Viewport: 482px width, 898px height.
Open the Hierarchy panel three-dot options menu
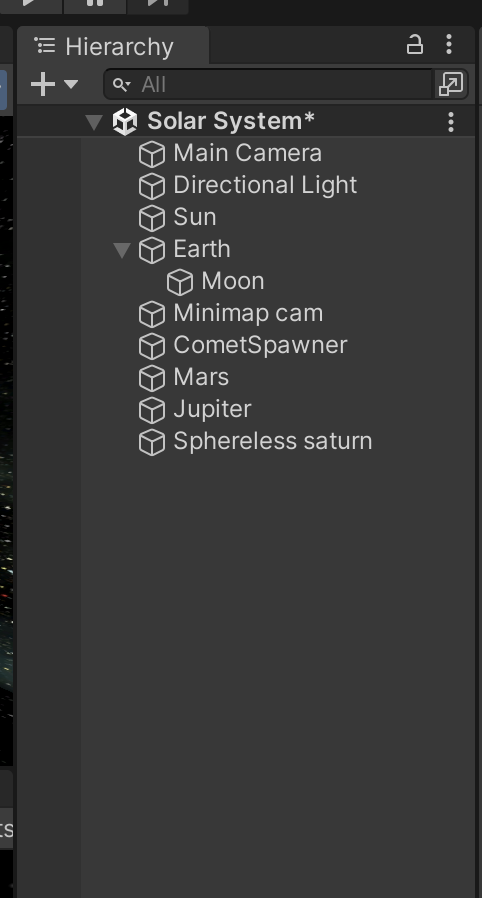[449, 45]
